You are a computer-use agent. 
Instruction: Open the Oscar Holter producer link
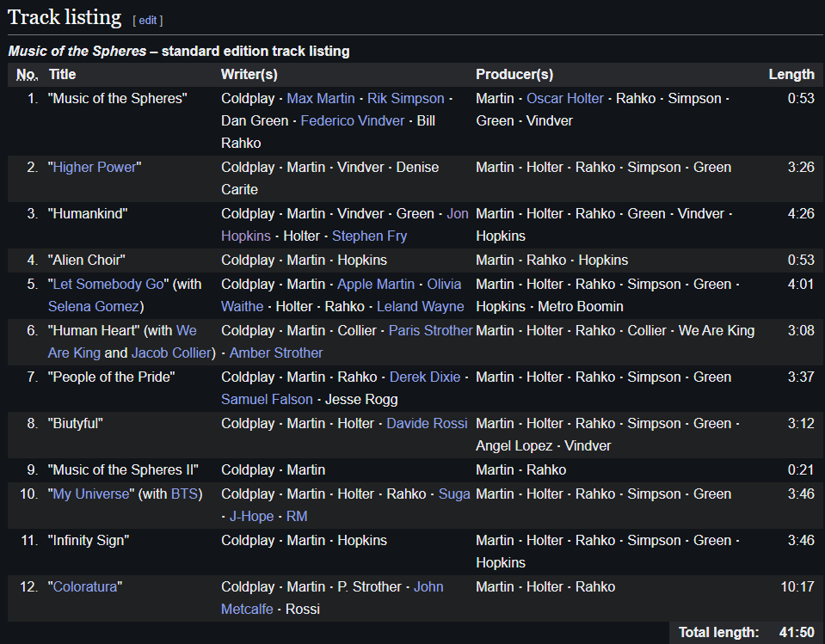[564, 98]
